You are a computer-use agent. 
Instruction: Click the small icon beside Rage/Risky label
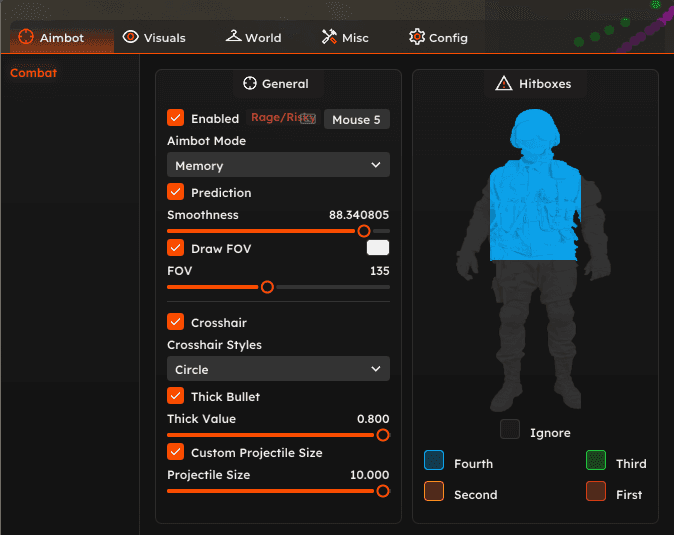[x=308, y=119]
